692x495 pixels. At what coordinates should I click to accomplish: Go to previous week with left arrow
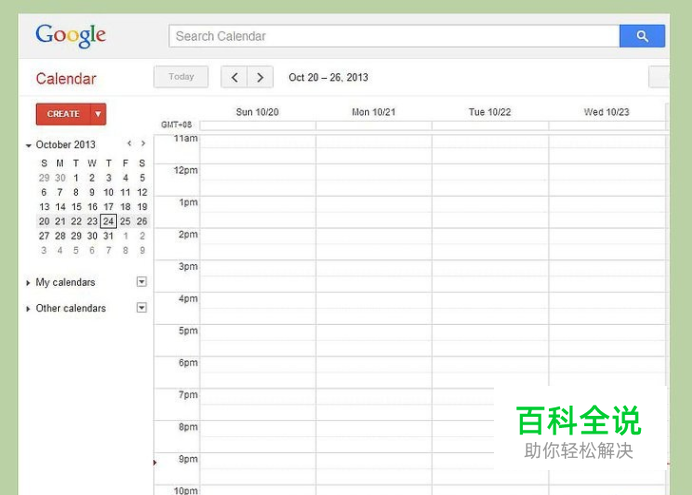pos(234,77)
